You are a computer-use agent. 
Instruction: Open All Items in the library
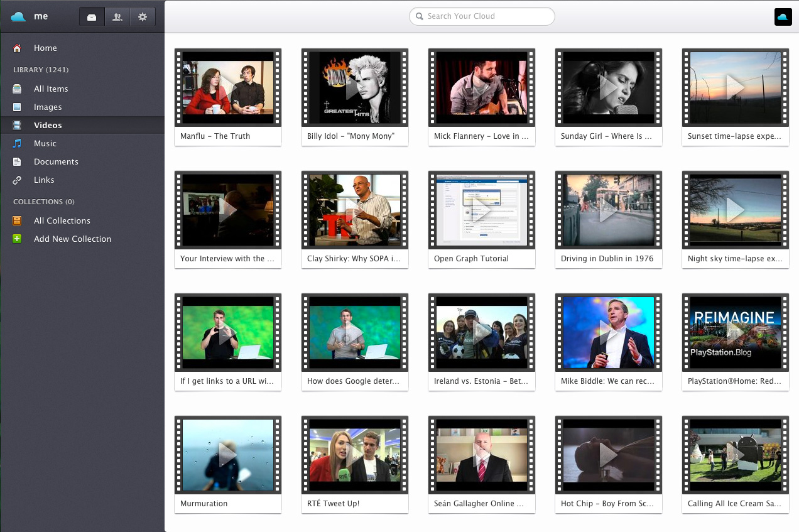51,89
